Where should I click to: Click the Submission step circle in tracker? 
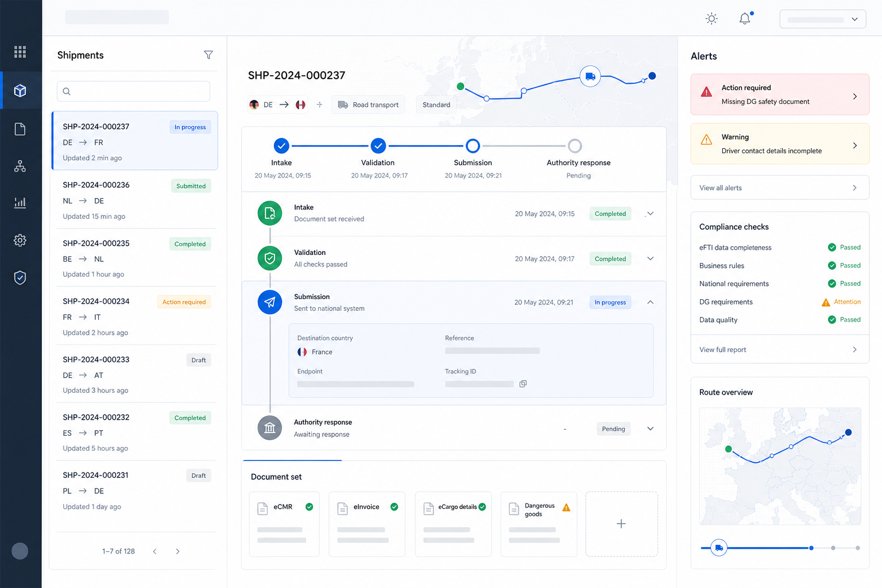click(473, 146)
